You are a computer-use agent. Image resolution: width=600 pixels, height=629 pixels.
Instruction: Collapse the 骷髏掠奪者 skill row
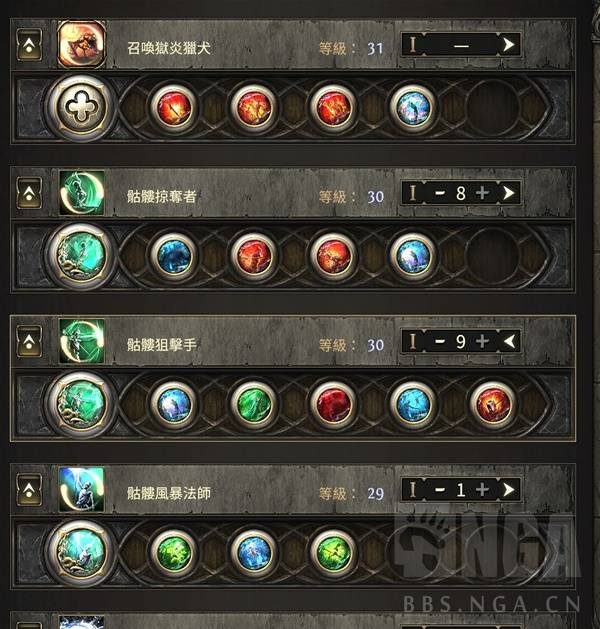29,193
